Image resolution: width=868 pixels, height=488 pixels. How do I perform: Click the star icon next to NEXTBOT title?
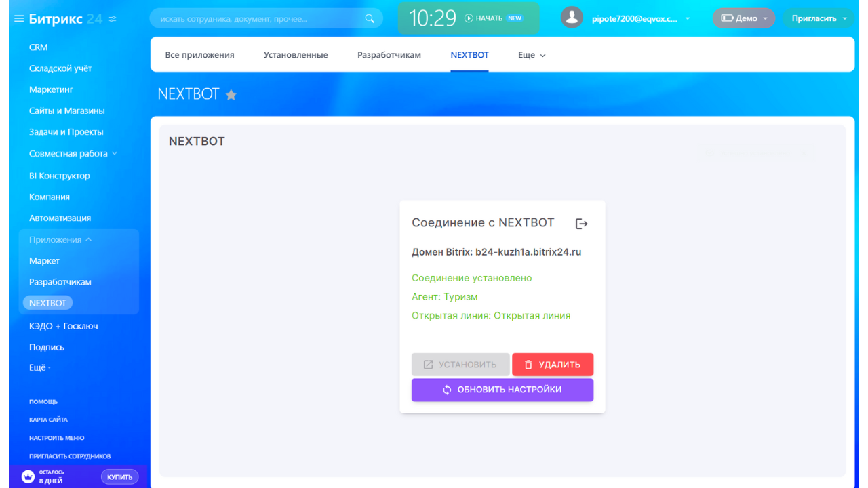pyautogui.click(x=231, y=95)
